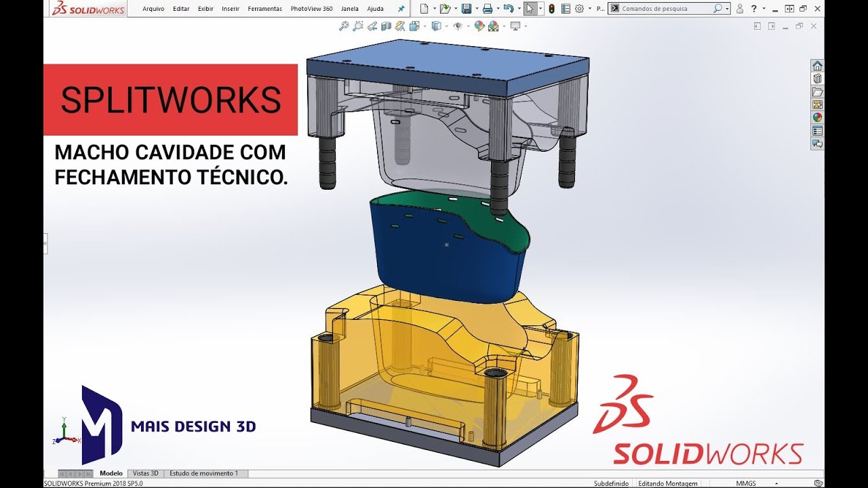Save document with floppy icon
The height and width of the screenshot is (488, 868).
(467, 8)
